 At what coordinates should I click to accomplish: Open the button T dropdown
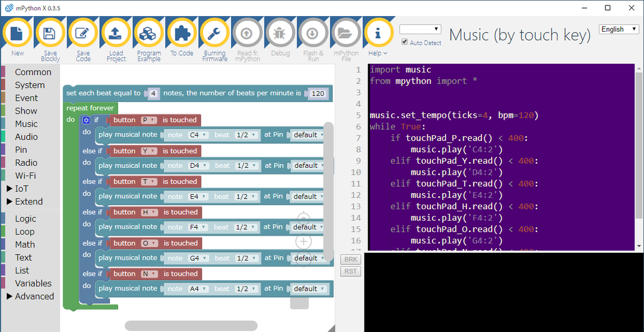coord(148,182)
